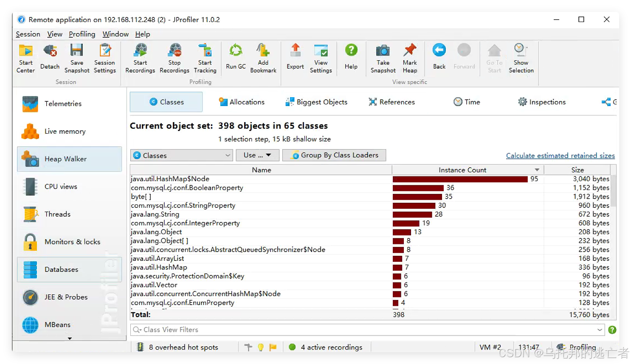Switch to the Classes tab
The image size is (631, 364).
click(166, 102)
